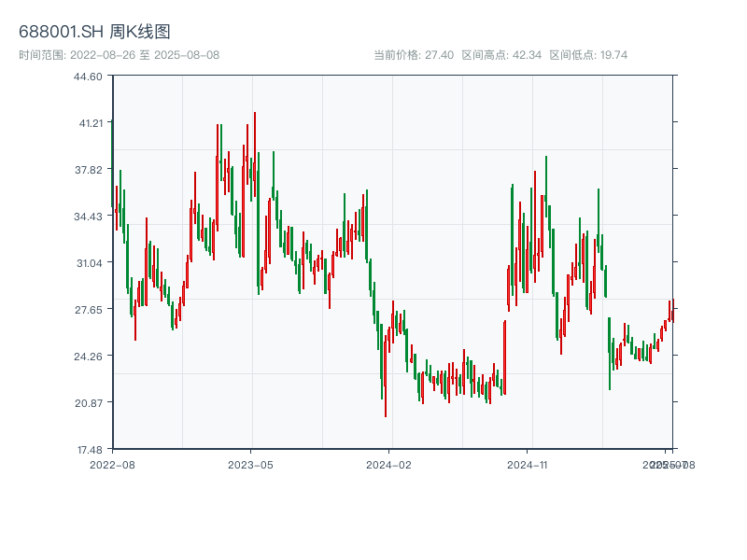Click the 2023-05 x-axis date label
Screen dimensions: 747x560
(250, 464)
